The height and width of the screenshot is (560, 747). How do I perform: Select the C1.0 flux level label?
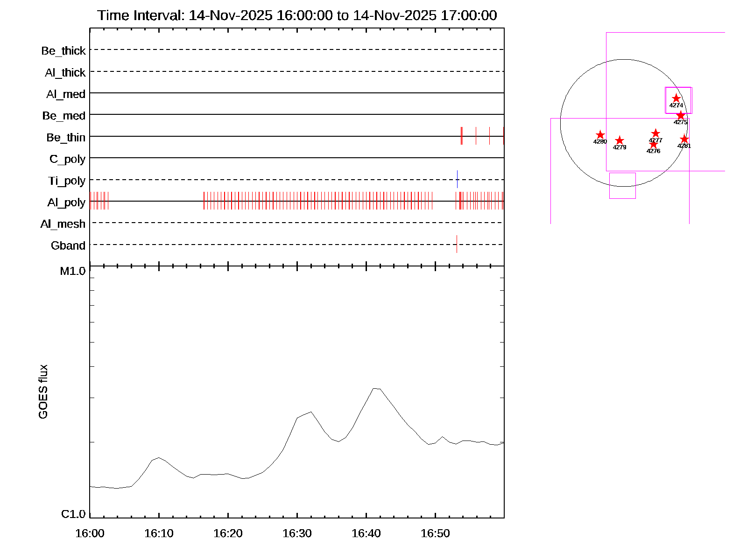click(x=73, y=514)
